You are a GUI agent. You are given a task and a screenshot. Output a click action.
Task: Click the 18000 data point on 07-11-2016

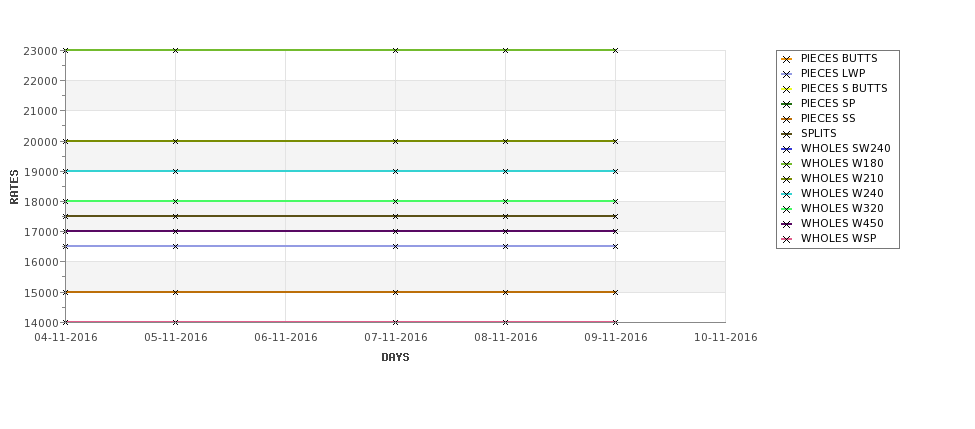(x=395, y=201)
